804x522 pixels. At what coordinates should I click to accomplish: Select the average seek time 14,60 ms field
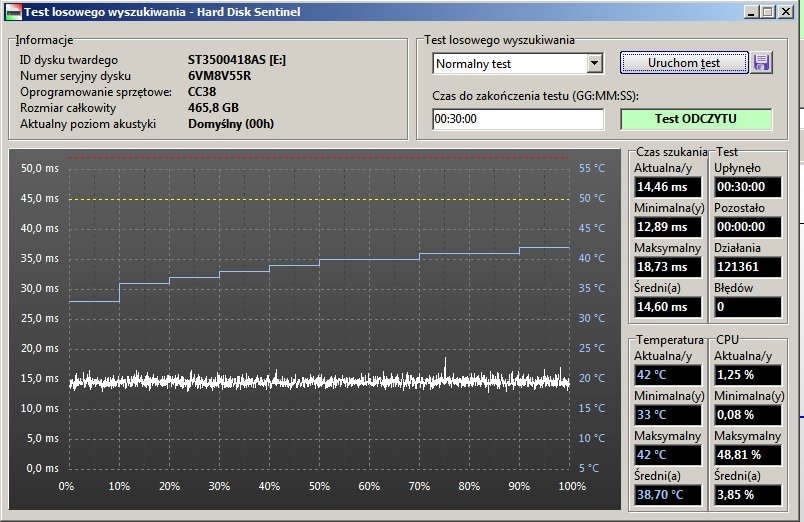tap(667, 307)
